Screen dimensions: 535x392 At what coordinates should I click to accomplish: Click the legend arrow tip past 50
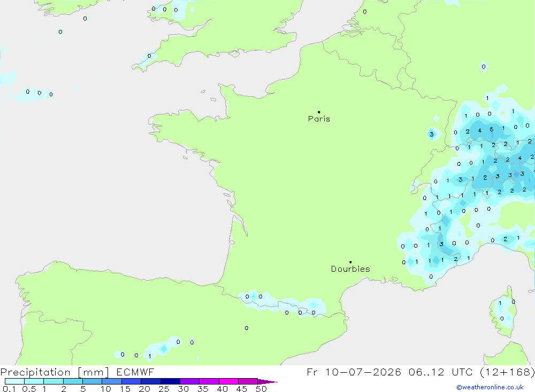coord(268,381)
